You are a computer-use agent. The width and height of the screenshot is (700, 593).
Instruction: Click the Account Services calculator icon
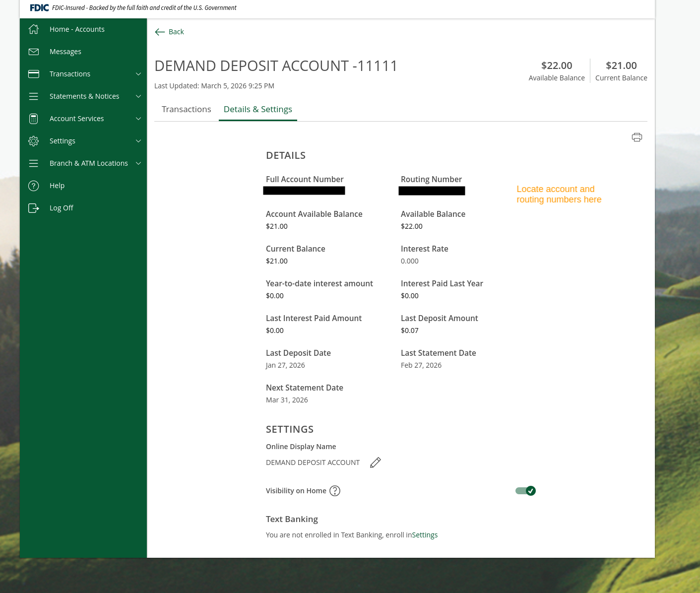(x=34, y=119)
